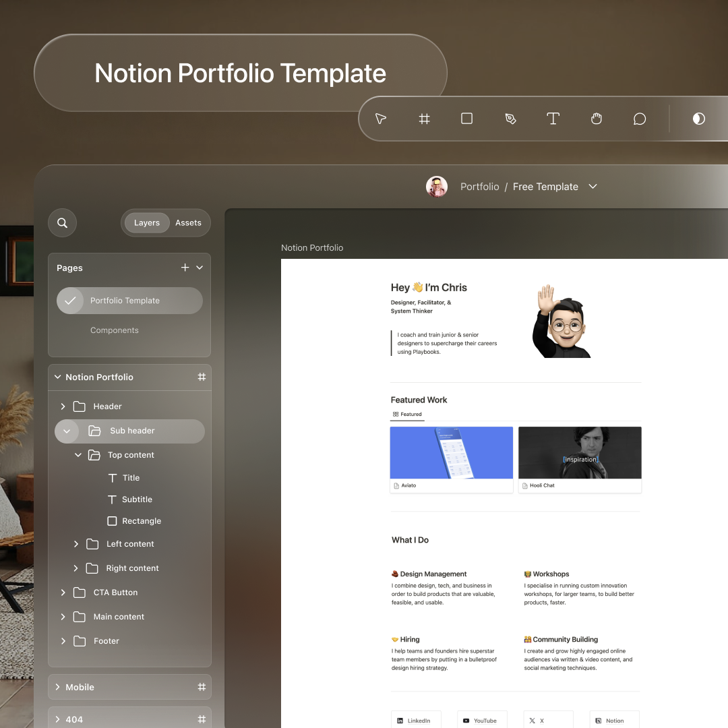This screenshot has height=728, width=728.
Task: Toggle the theme with the half-circle icon
Action: 698,119
